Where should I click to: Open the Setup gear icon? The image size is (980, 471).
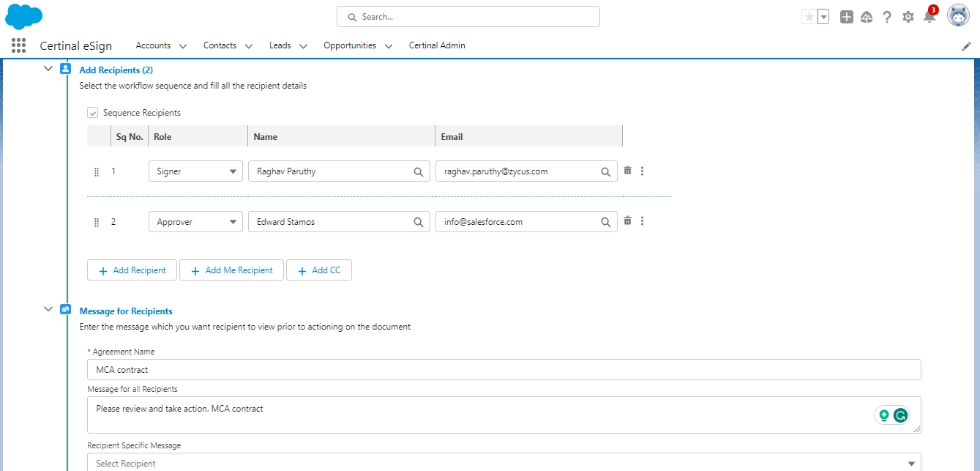908,17
